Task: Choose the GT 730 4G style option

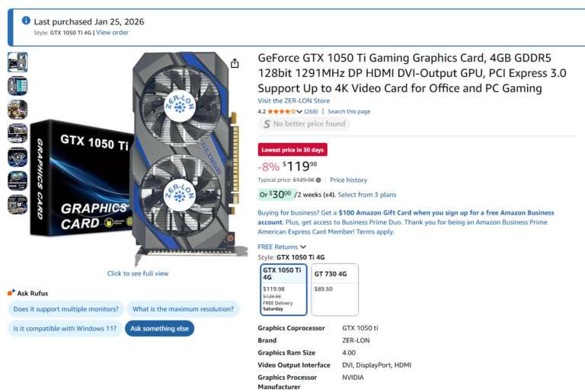Action: pyautogui.click(x=334, y=289)
